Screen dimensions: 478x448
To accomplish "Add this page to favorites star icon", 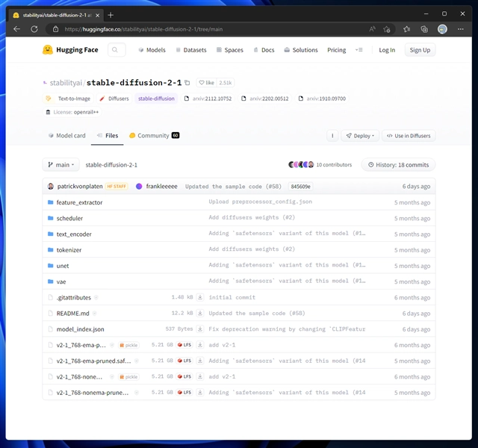I will [387, 29].
